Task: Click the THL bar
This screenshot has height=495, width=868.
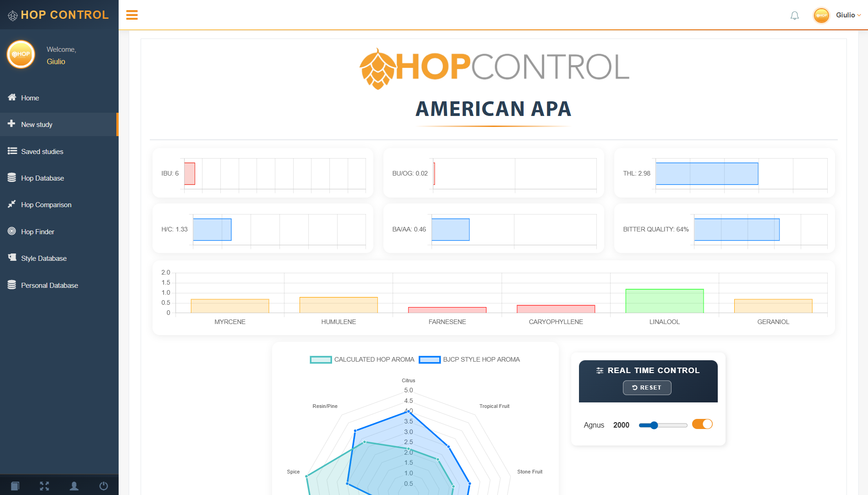Action: coord(707,174)
